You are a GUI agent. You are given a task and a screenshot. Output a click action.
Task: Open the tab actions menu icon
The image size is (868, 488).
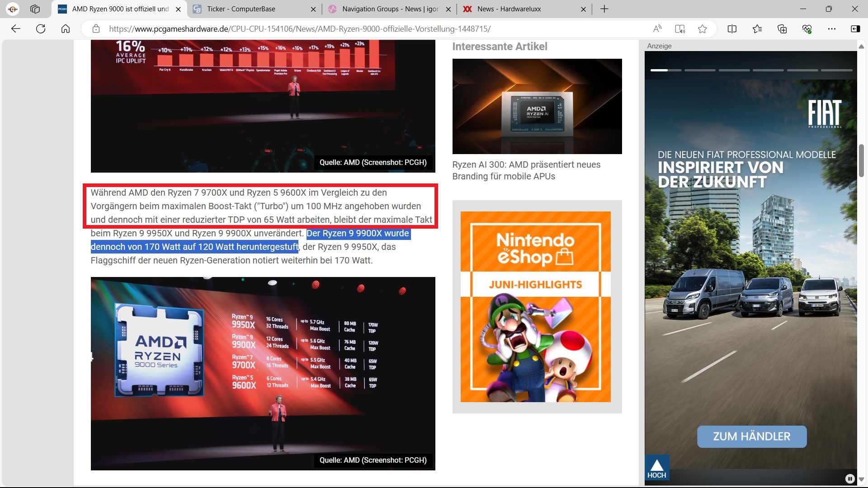35,9
